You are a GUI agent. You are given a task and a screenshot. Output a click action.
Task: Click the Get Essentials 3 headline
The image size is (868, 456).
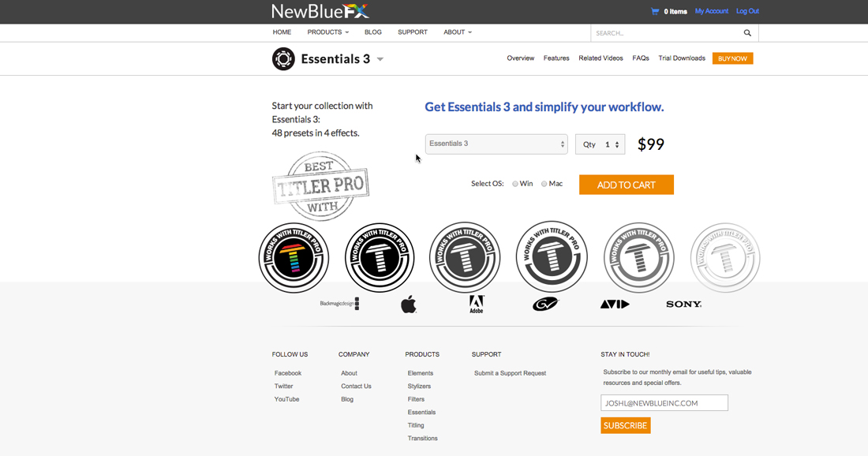pyautogui.click(x=544, y=107)
